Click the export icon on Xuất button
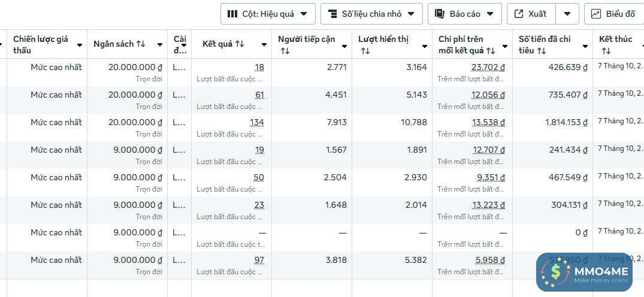The width and height of the screenshot is (644, 297). pos(519,14)
